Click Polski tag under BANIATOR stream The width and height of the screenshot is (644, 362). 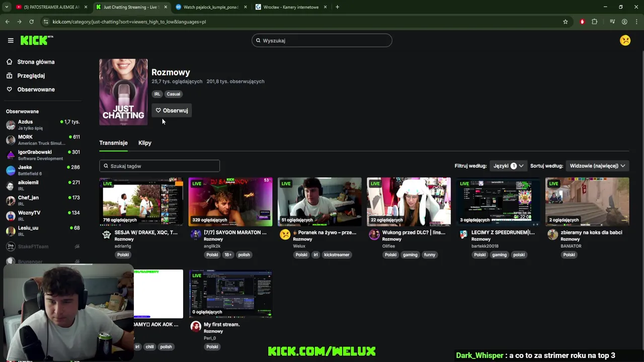(569, 255)
